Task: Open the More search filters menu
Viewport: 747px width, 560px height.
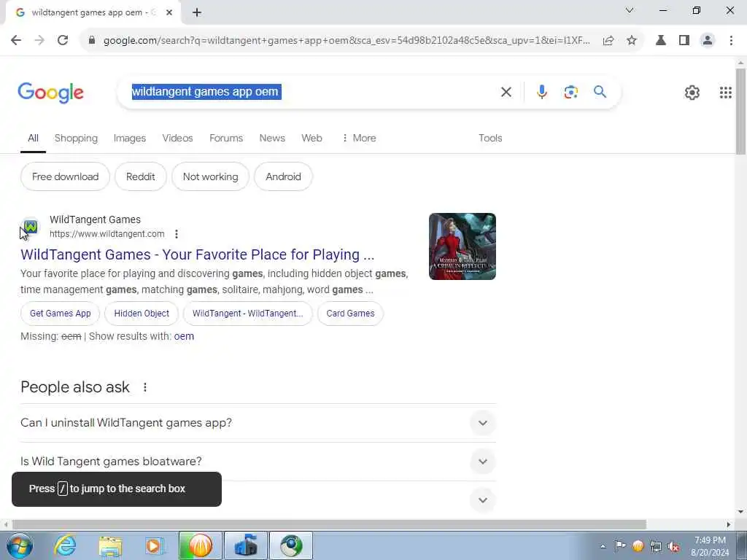Action: [359, 138]
